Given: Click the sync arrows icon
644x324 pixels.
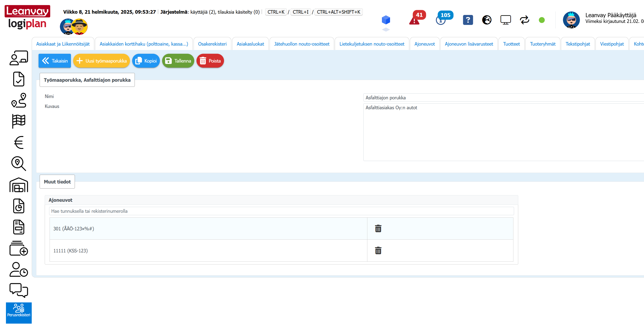Looking at the screenshot, I should click(x=524, y=20).
